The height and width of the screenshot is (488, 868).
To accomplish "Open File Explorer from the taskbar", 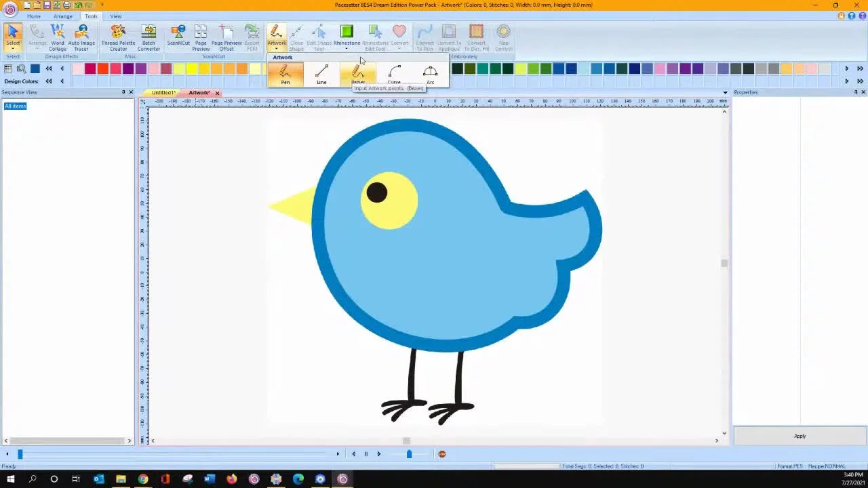I will click(121, 479).
